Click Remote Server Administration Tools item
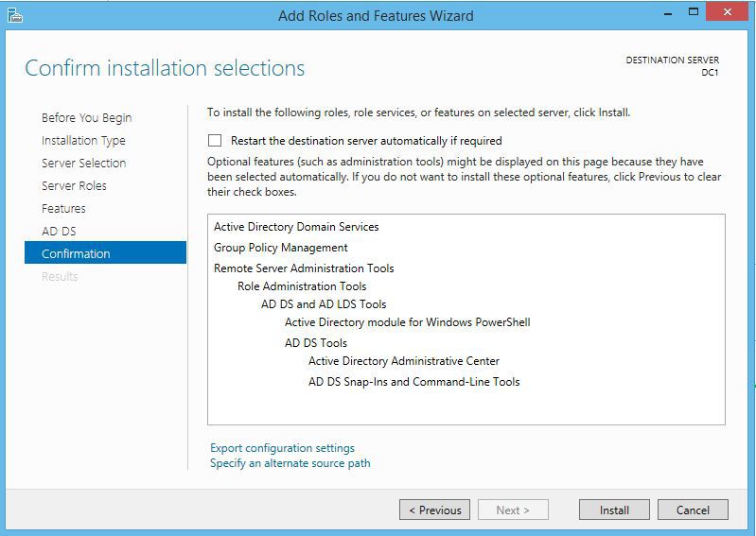Image resolution: width=756 pixels, height=536 pixels. click(304, 268)
